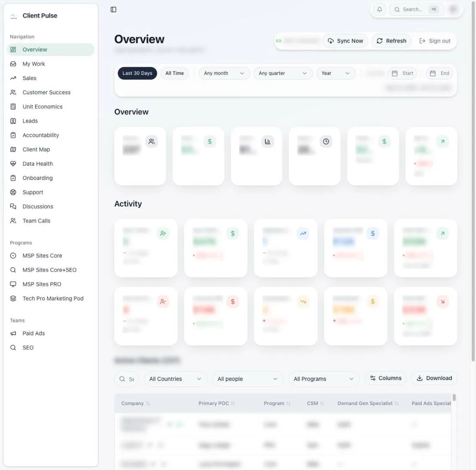Screen dimensions: 476x470
Task: Click the red remove-user icon in Activity
Action: pyautogui.click(x=163, y=301)
